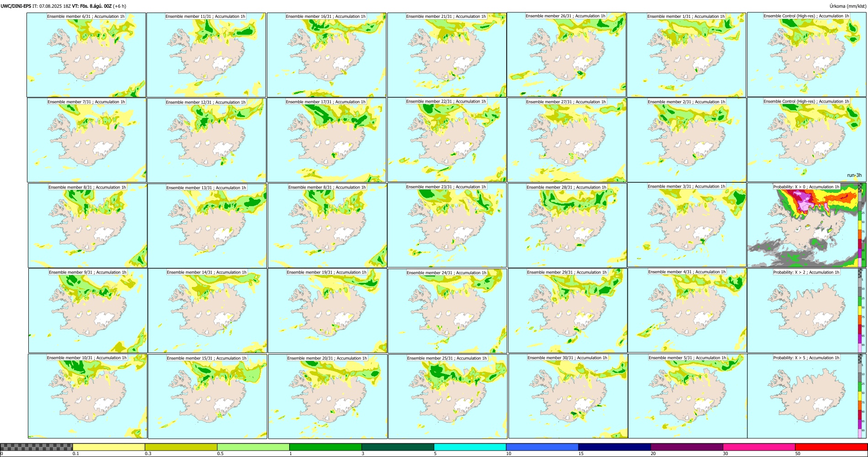The height and width of the screenshot is (457, 868).
Task: Select the Probability X > 2 map panel
Action: point(806,311)
